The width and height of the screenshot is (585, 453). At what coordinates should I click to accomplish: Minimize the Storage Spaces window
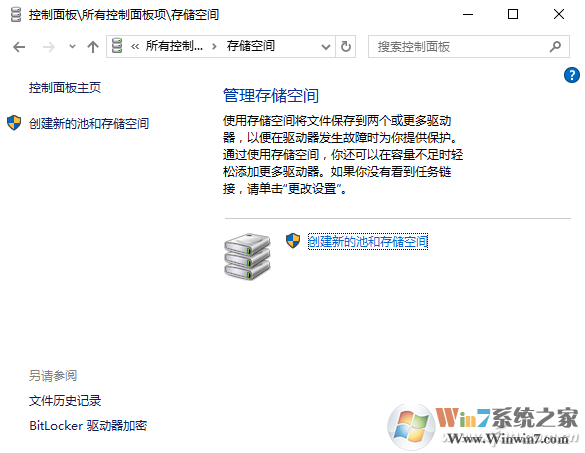click(468, 15)
